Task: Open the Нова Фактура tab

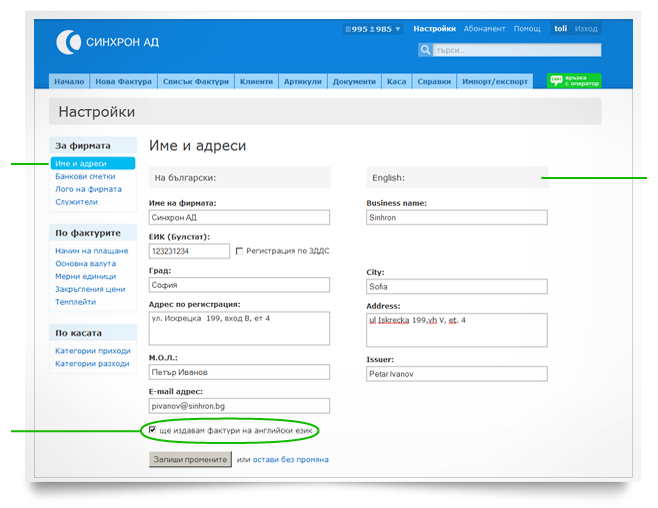Action: click(122, 81)
